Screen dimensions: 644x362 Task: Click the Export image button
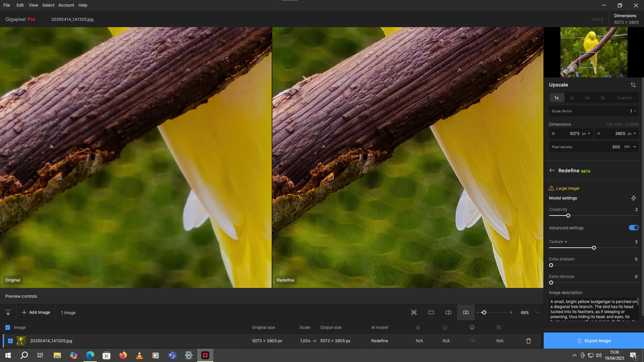coord(594,341)
